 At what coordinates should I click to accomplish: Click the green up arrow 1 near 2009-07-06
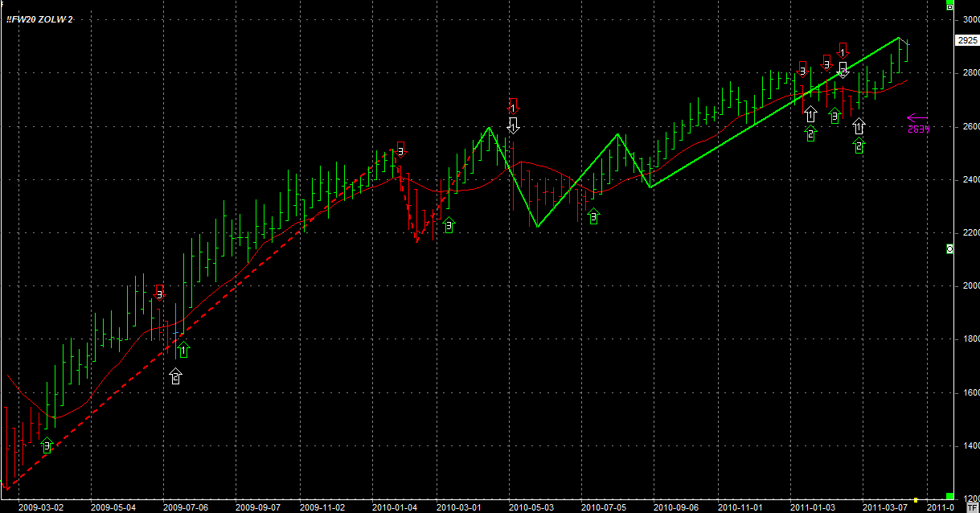tap(183, 350)
